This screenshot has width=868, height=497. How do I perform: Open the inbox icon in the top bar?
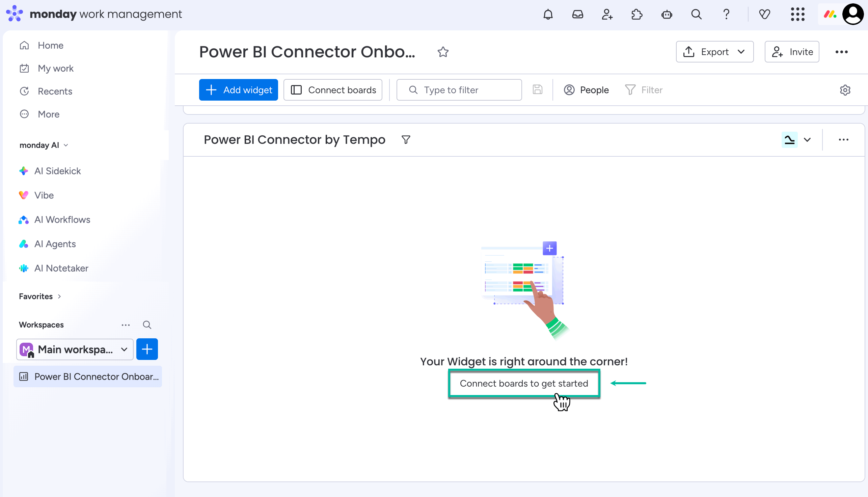[578, 14]
